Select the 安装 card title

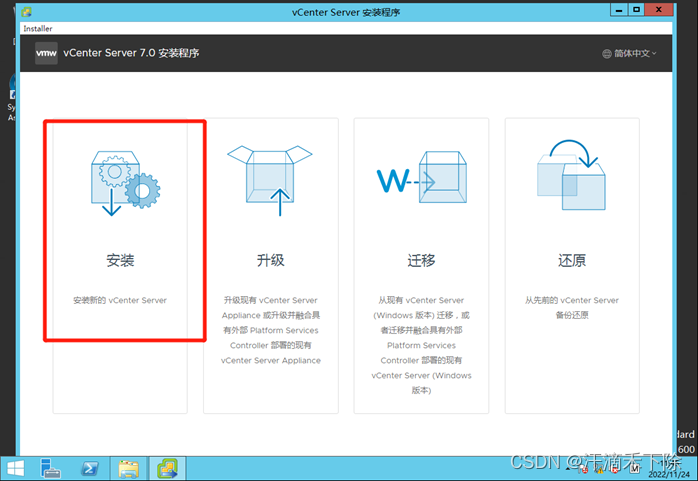pos(120,260)
